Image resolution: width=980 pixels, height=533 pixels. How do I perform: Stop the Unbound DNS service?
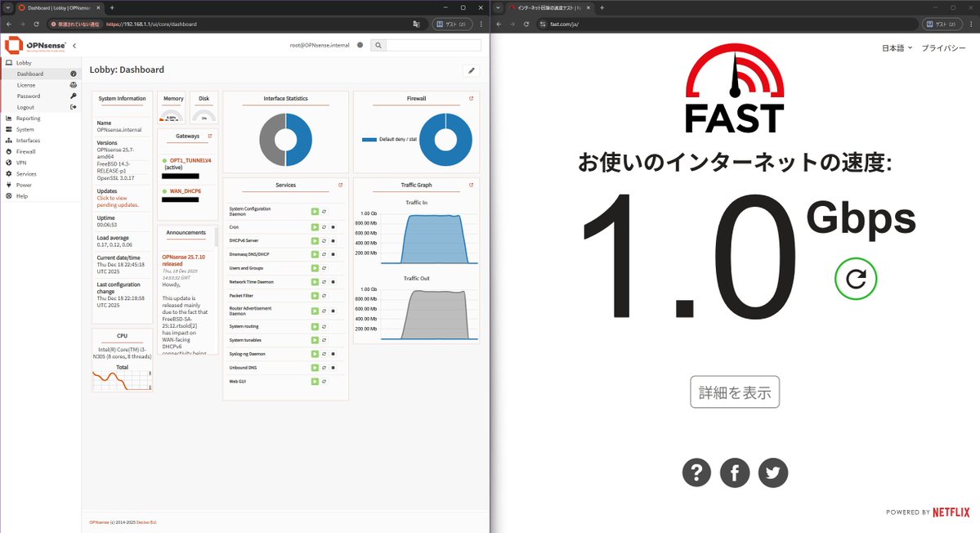tap(333, 367)
